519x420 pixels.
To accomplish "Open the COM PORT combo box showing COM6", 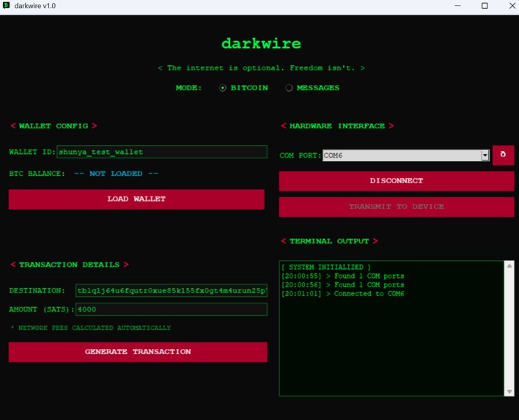I will [x=406, y=155].
